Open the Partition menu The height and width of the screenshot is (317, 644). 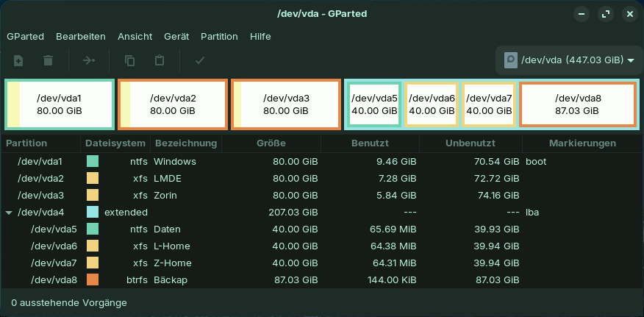[x=219, y=37]
